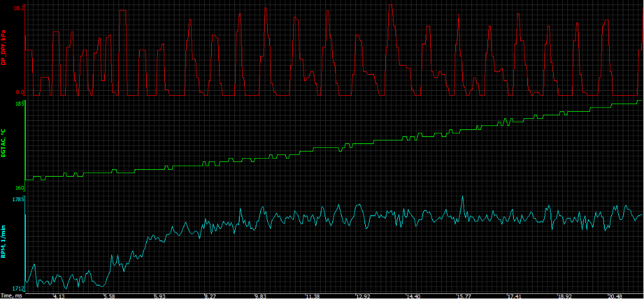The height and width of the screenshot is (299, 644).
Task: Pick the 14.40 time axis marker
Action: 413,296
